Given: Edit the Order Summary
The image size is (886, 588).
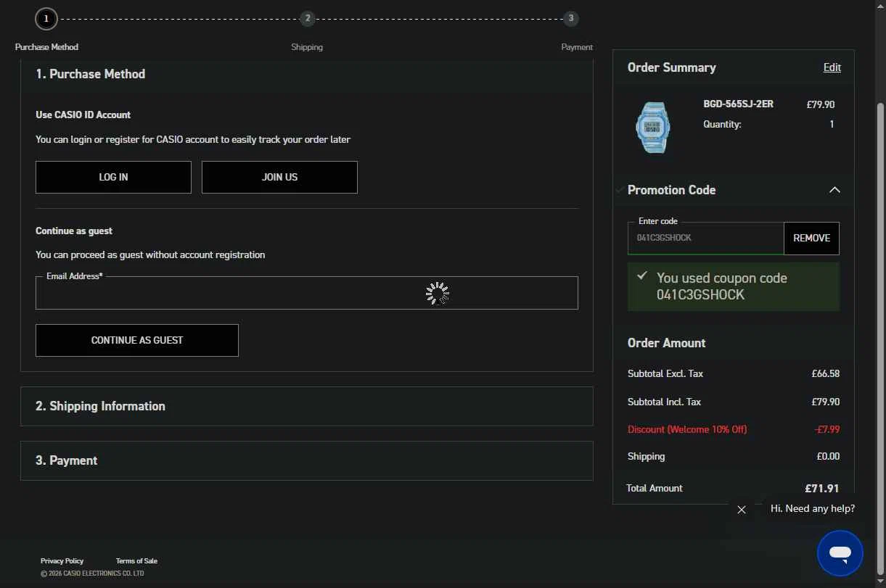Looking at the screenshot, I should [x=832, y=67].
